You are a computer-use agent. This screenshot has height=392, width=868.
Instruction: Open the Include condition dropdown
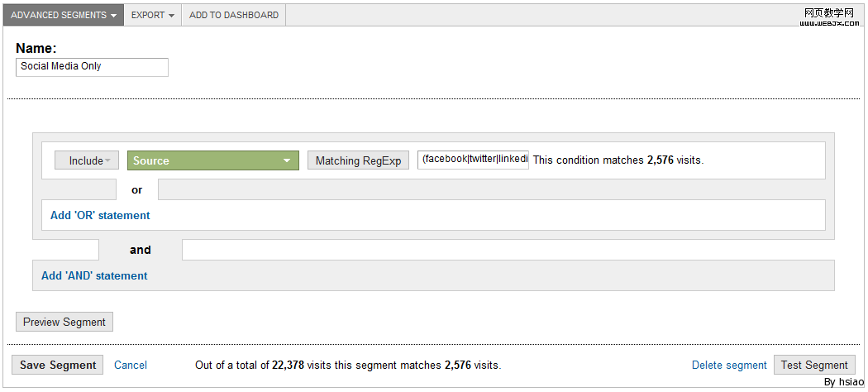coord(86,160)
